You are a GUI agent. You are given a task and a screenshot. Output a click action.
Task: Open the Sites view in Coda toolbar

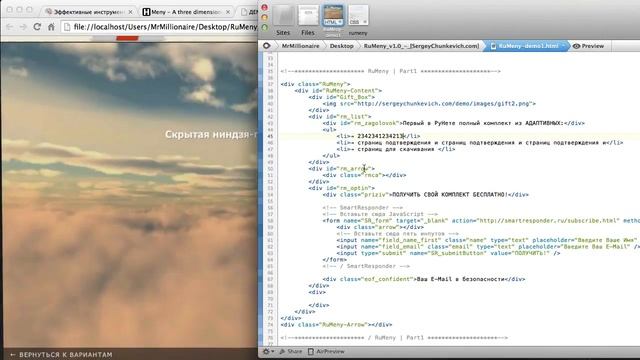[283, 20]
